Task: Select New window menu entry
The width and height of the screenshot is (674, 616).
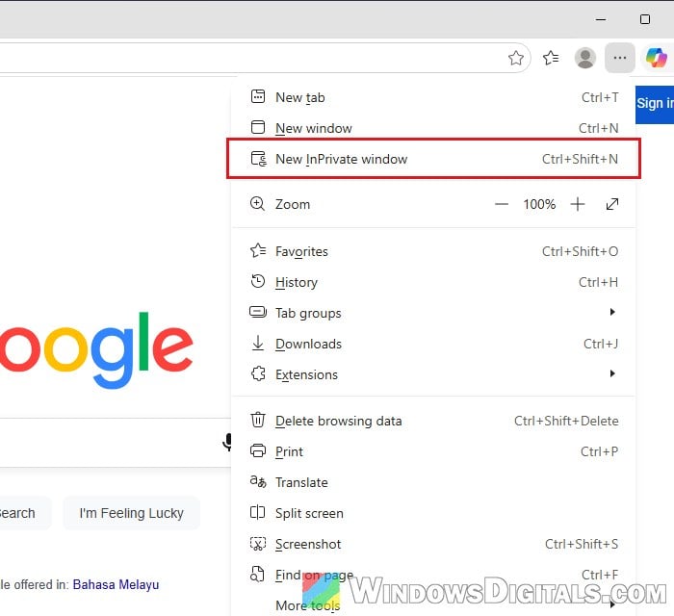Action: (434, 128)
